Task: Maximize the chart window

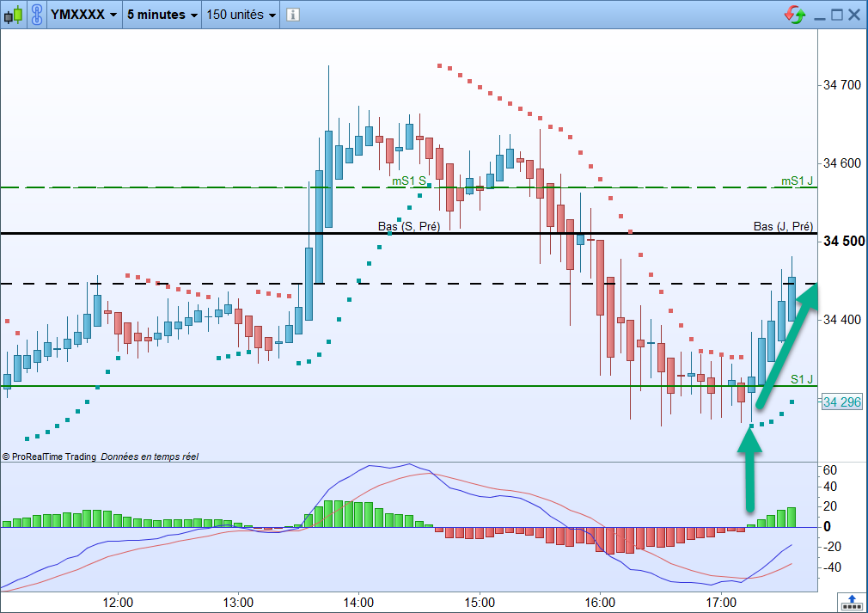Action: click(x=837, y=15)
